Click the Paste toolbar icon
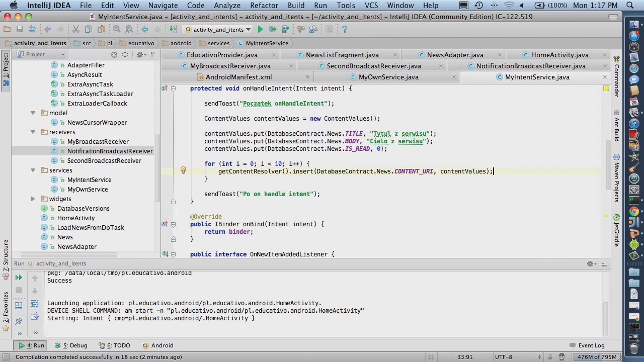Image resolution: width=644 pixels, height=362 pixels. [100, 30]
